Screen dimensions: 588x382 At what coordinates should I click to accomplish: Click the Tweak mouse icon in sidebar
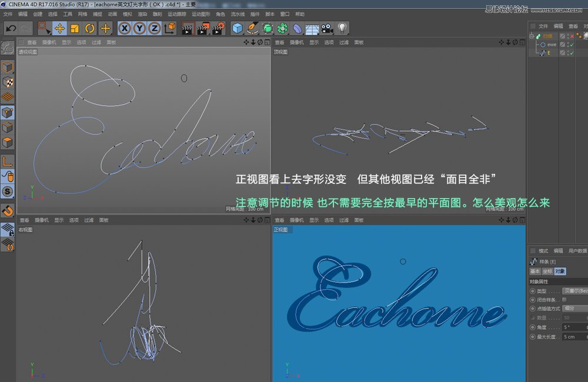pos(8,176)
